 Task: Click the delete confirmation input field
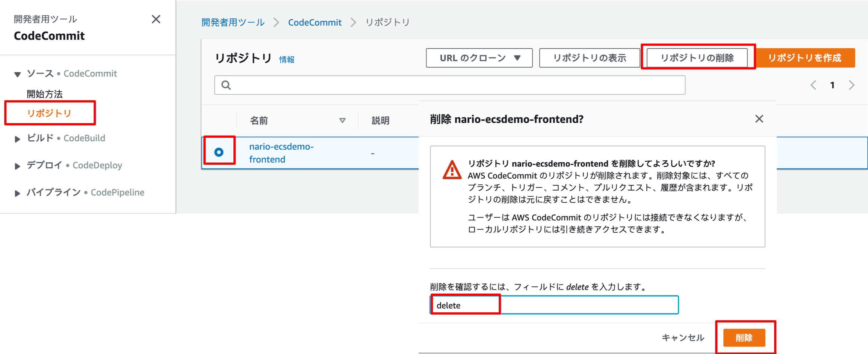coord(554,305)
